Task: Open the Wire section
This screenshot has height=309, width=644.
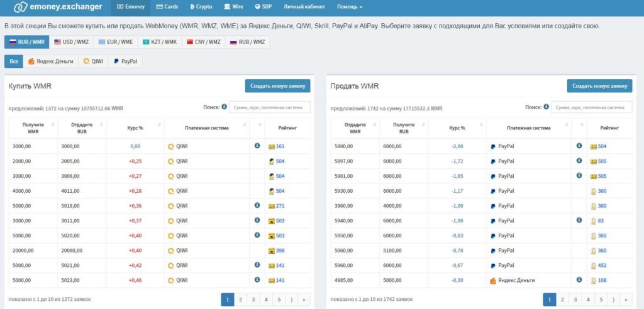Action: point(233,7)
